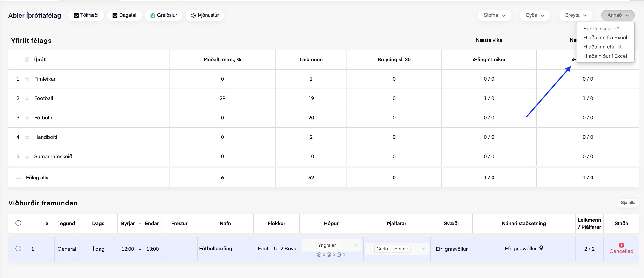Select Hlaða niður í Excel option
644x278 pixels.
coord(605,56)
